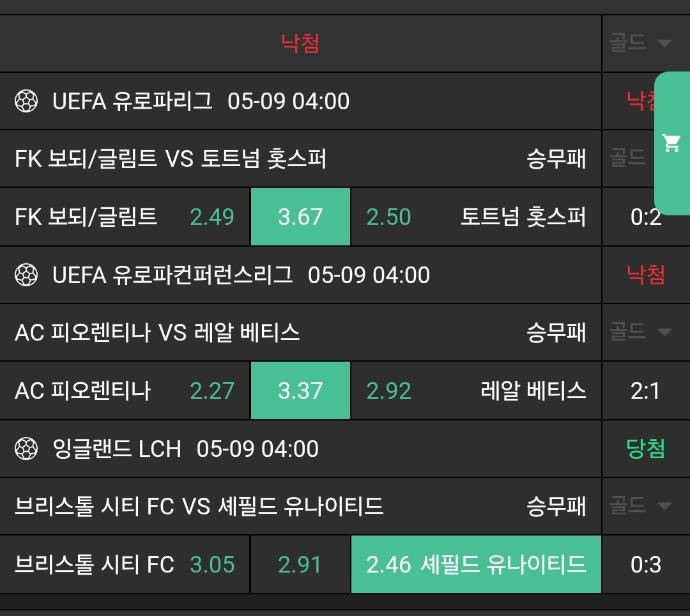
Task: Click the shopping cart icon
Action: (x=671, y=143)
